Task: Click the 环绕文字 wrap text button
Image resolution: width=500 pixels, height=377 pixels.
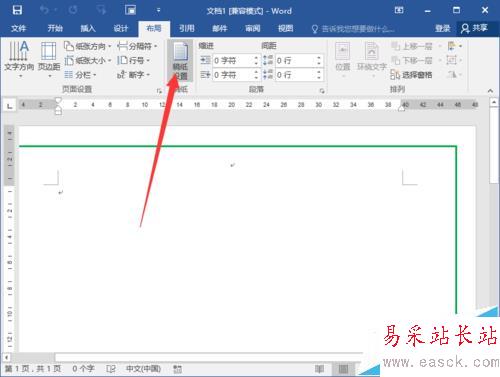Action: (372, 59)
